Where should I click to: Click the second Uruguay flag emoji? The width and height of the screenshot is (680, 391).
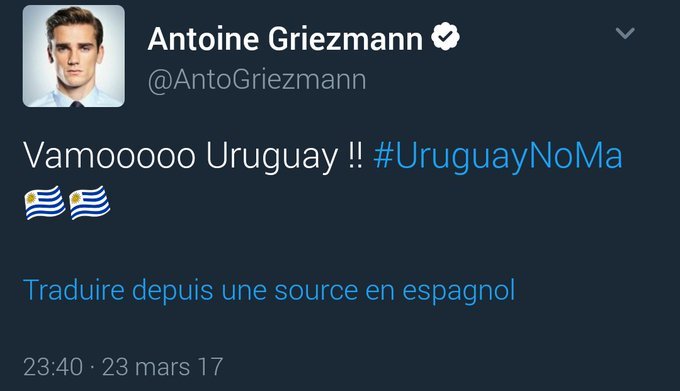click(x=90, y=203)
